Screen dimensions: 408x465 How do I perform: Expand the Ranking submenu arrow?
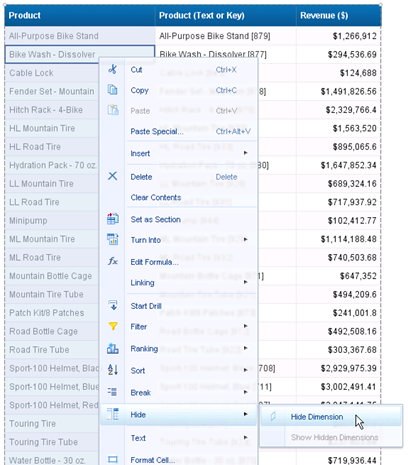click(x=246, y=348)
